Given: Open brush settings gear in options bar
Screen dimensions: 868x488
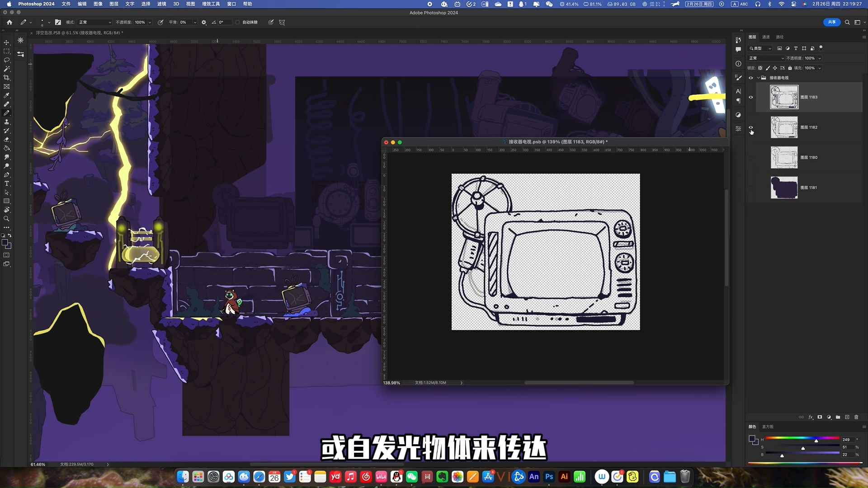Looking at the screenshot, I should coord(204,22).
